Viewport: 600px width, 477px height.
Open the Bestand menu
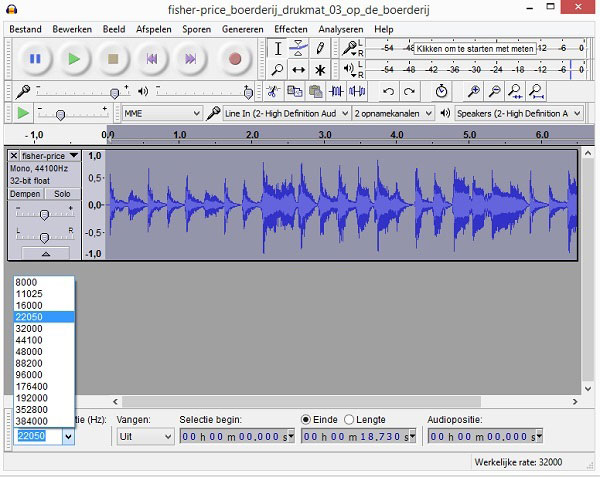25,29
